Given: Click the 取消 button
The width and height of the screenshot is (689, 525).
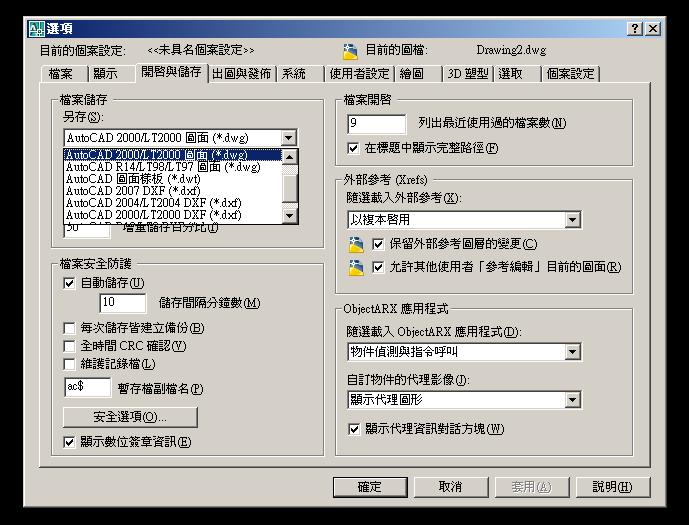Looking at the screenshot, I should [451, 487].
